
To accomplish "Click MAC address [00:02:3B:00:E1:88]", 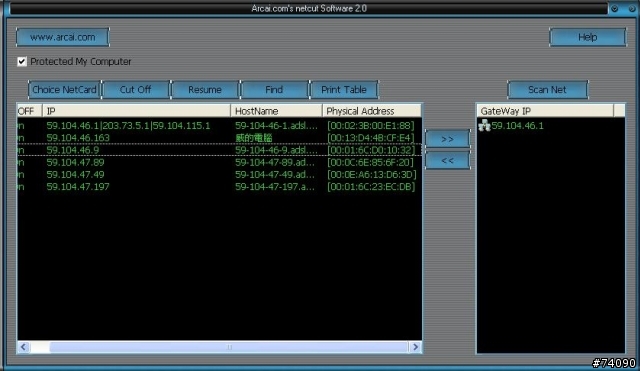I will pos(371,126).
